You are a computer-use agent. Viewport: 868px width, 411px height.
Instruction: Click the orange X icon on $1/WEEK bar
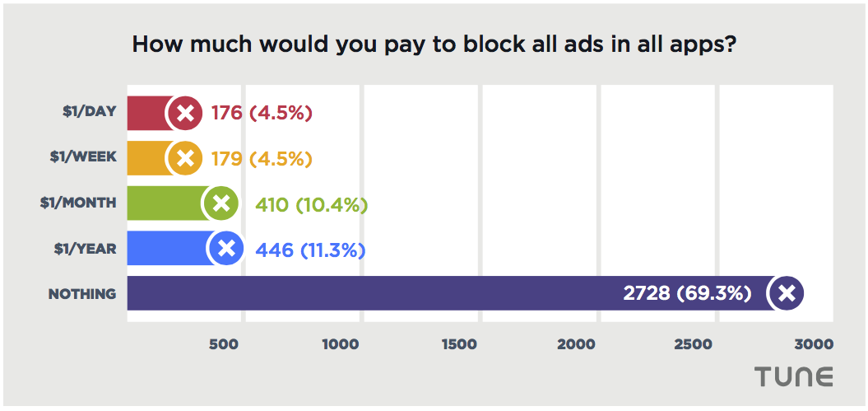pyautogui.click(x=186, y=158)
